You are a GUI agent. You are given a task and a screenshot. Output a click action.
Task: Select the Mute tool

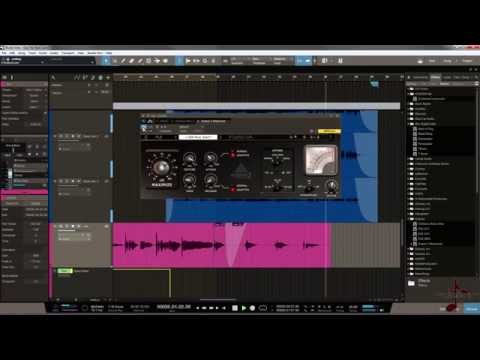pyautogui.click(x=148, y=61)
